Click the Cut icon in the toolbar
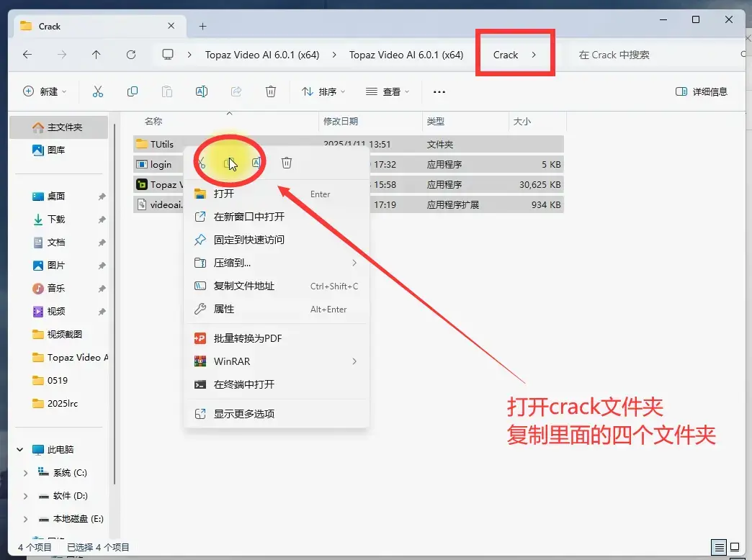Image resolution: width=752 pixels, height=560 pixels. [x=98, y=91]
